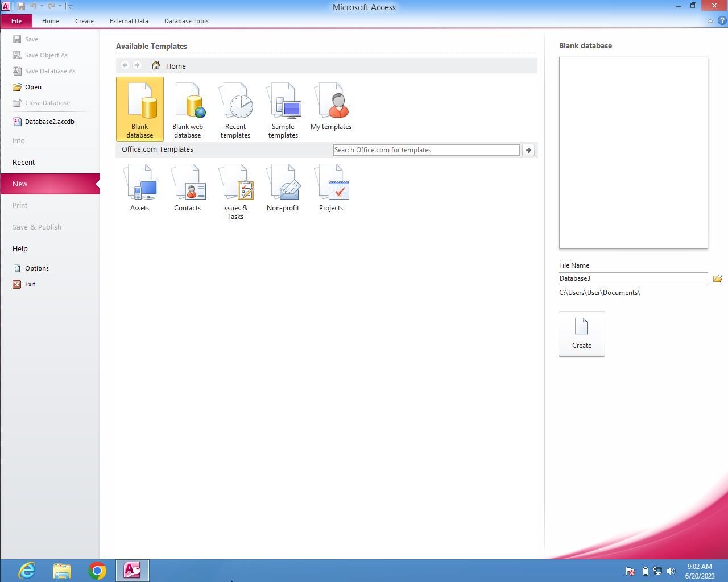
Task: Minimize the ribbon with the chevron
Action: (x=710, y=21)
